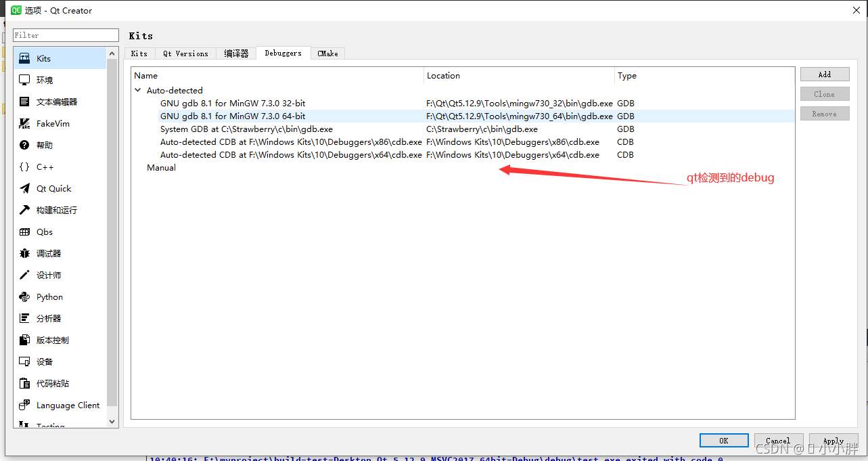
Task: Click the Apply button
Action: [x=833, y=441]
